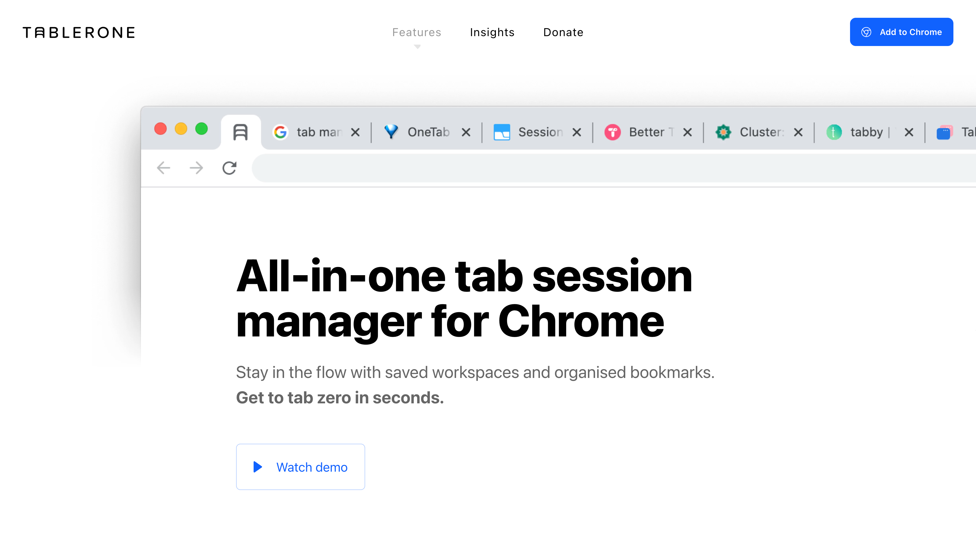The height and width of the screenshot is (560, 976).
Task: Click the Add to Chrome button
Action: coord(901,32)
